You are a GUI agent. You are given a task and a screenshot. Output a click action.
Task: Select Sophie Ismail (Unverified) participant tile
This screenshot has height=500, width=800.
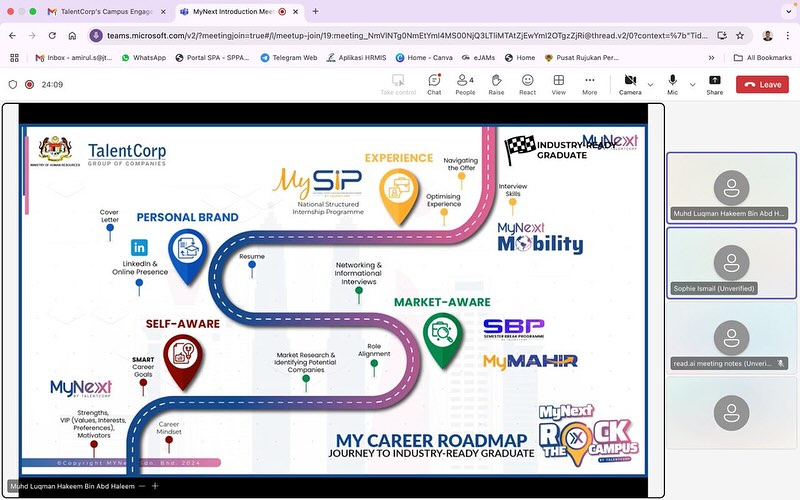tap(731, 263)
